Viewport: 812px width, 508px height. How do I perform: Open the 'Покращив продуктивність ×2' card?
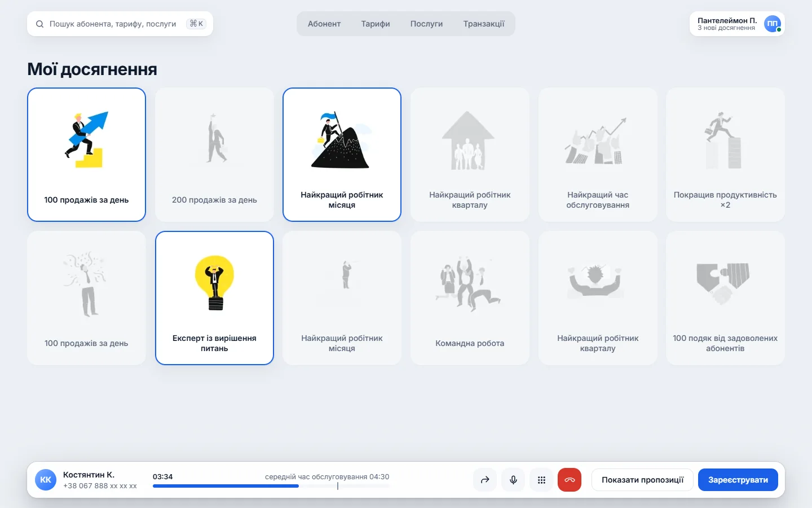click(x=725, y=155)
